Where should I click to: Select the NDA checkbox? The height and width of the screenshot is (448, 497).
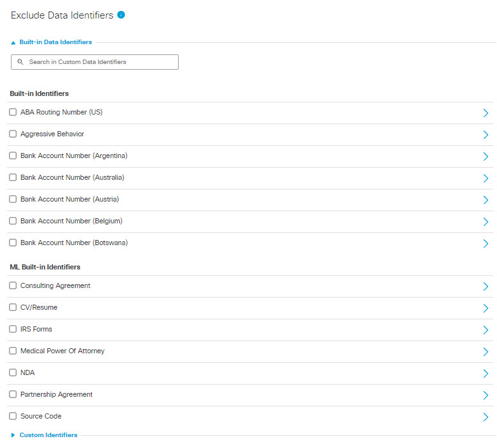[x=13, y=372]
